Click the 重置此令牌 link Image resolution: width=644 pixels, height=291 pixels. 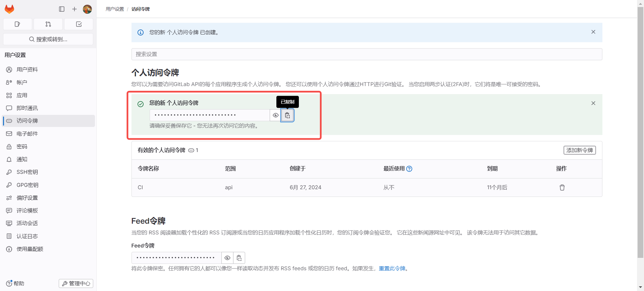coord(392,269)
